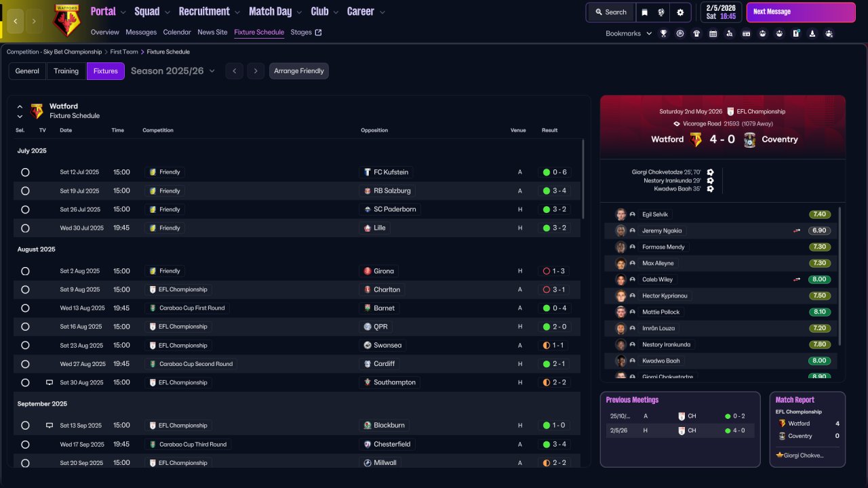Click Mattie Pollock's 8.10 rating badge
The width and height of the screenshot is (868, 488).
click(x=819, y=312)
